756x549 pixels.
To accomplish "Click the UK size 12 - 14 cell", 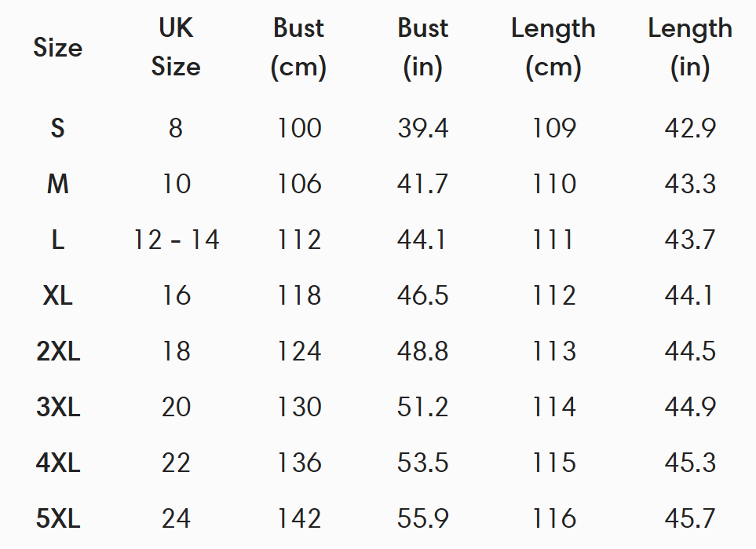I will [x=176, y=240].
